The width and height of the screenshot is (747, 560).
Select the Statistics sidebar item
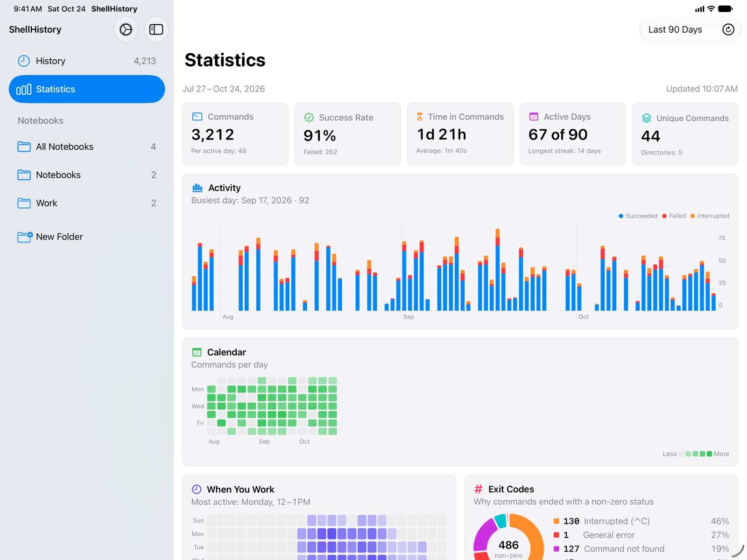(87, 89)
